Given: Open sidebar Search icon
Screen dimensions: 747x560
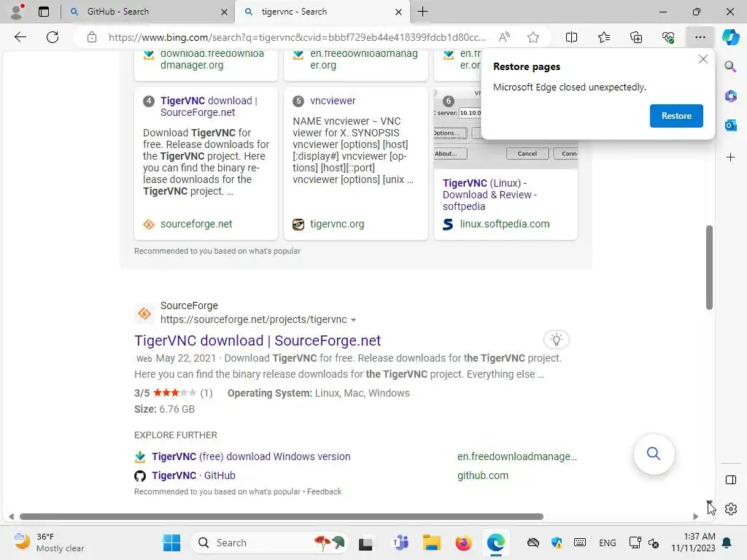Looking at the screenshot, I should 730,66.
